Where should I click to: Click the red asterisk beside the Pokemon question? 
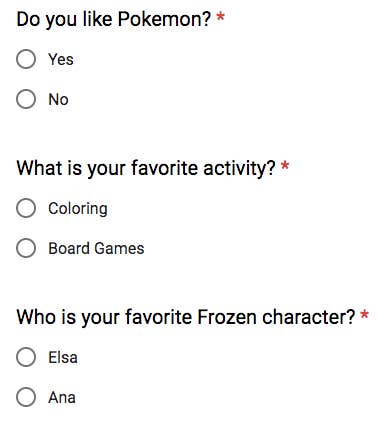coord(220,17)
